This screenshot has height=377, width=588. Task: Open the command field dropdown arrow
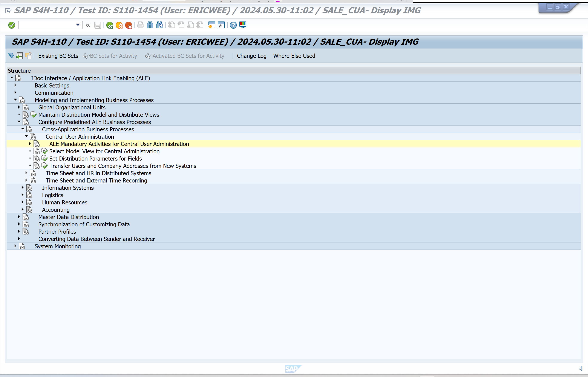[78, 25]
